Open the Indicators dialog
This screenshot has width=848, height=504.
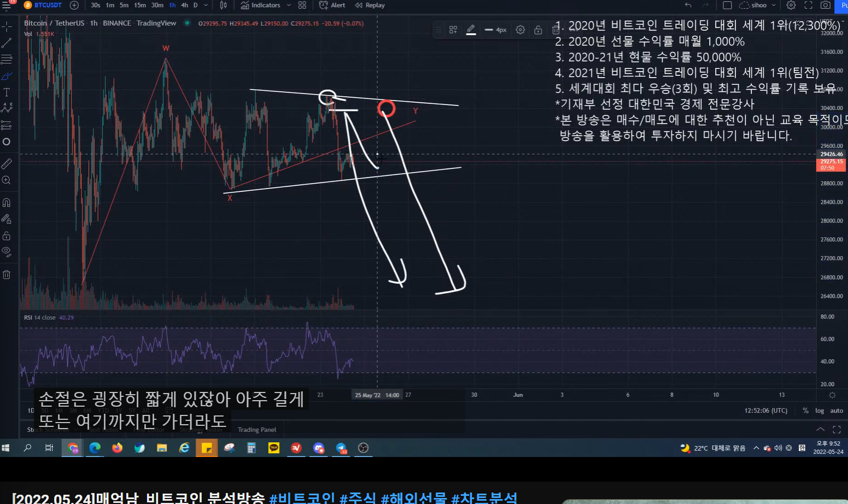coord(260,5)
